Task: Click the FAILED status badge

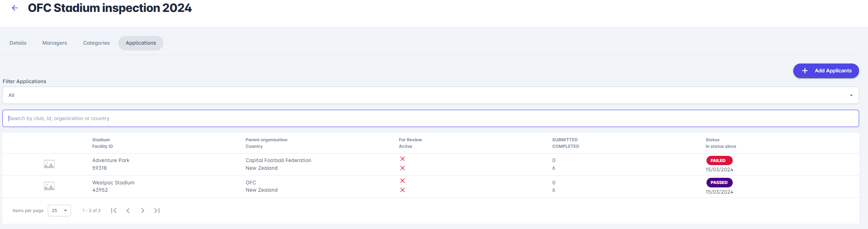Action: pyautogui.click(x=719, y=160)
